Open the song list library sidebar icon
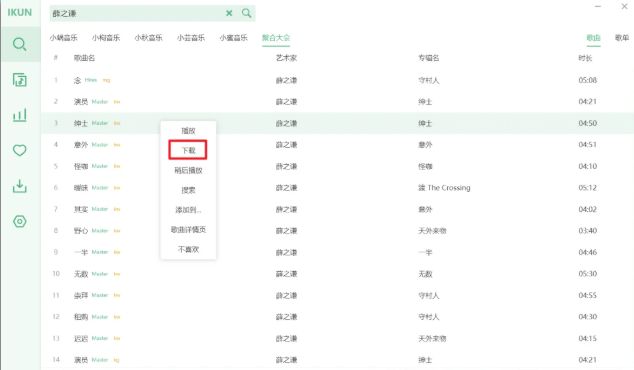 click(x=20, y=80)
